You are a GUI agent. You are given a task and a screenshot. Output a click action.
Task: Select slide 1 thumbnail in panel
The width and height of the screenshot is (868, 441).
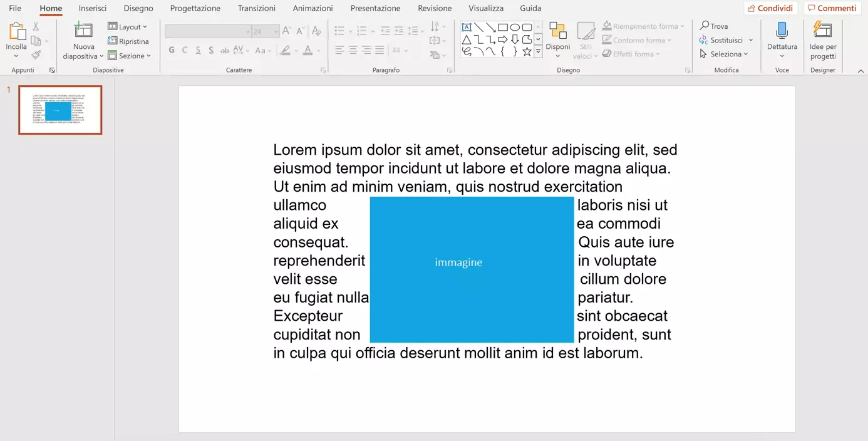[60, 110]
